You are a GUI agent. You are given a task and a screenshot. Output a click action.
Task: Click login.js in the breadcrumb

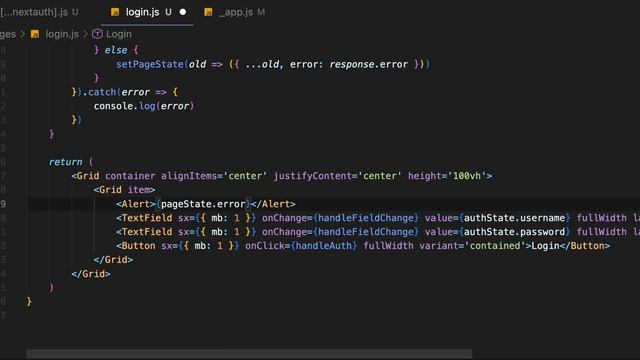click(62, 34)
